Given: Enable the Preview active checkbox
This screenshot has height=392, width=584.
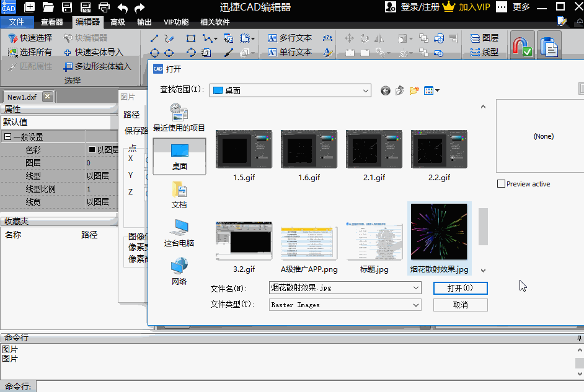Looking at the screenshot, I should (501, 184).
